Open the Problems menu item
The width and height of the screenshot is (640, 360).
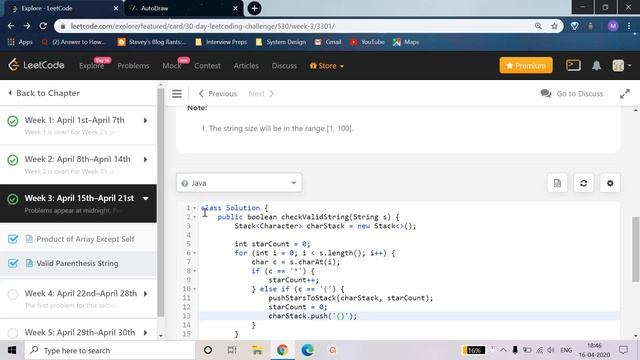point(133,66)
